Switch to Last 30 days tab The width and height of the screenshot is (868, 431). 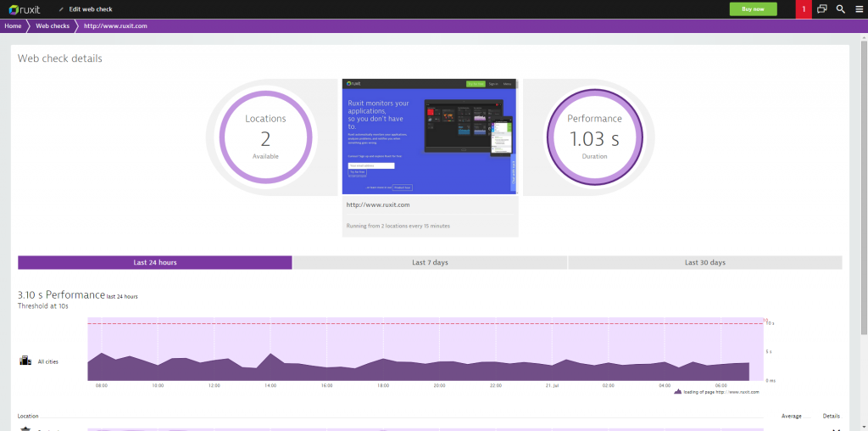coord(704,263)
